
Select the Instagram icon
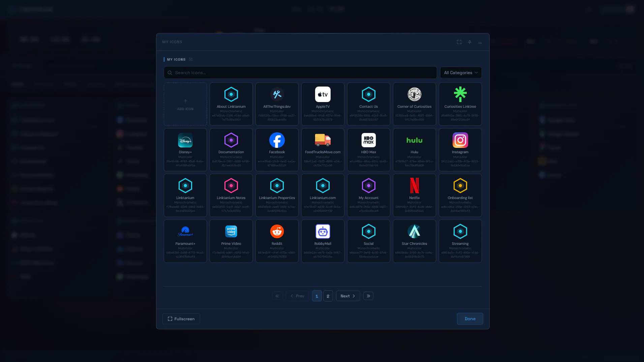pyautogui.click(x=460, y=150)
